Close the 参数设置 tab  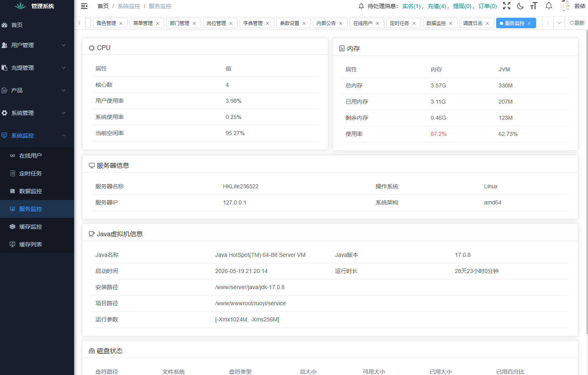point(304,23)
